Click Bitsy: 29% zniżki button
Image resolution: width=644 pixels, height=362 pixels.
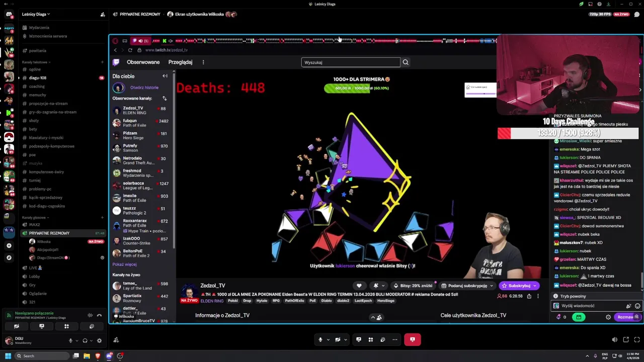[x=413, y=286]
